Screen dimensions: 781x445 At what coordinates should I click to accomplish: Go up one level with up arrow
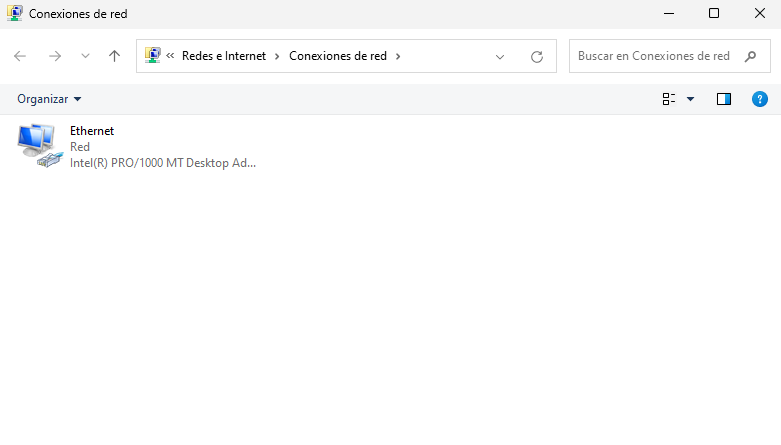114,56
